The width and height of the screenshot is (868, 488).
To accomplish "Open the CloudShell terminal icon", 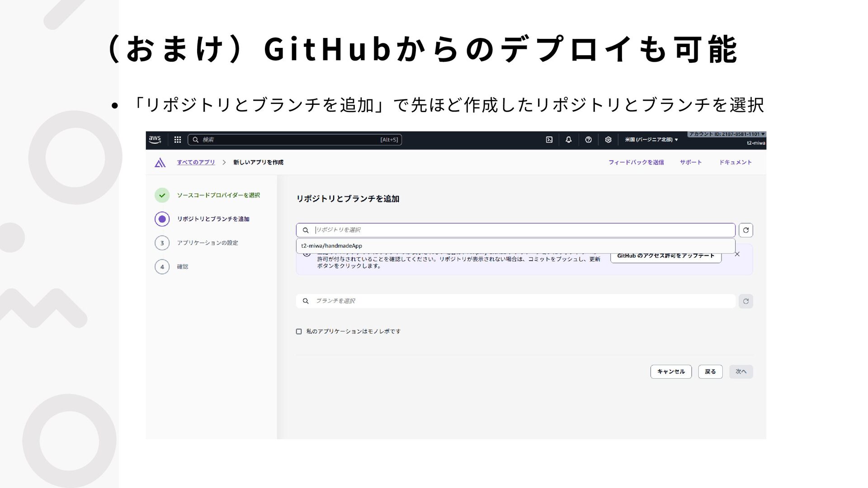I will pyautogui.click(x=549, y=140).
